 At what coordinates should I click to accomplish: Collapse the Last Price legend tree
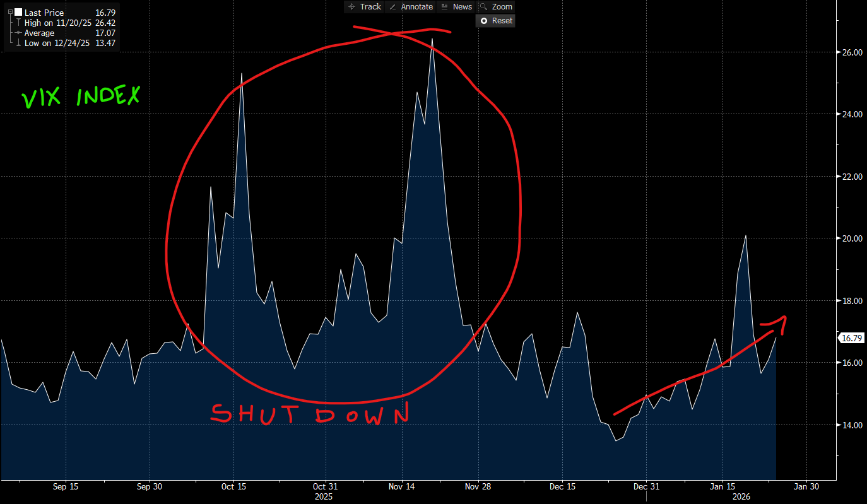[9, 12]
